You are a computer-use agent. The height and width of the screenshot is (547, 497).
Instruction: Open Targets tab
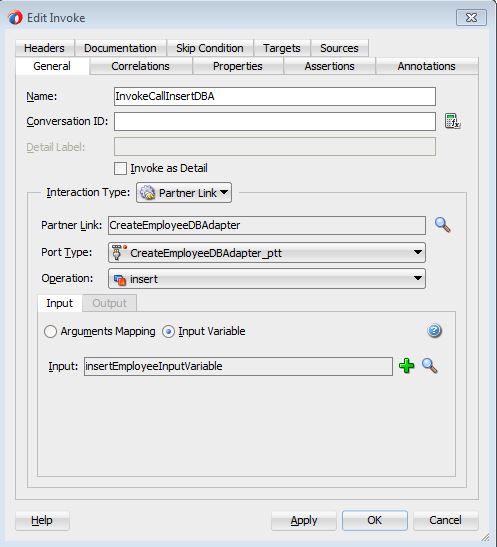[282, 48]
